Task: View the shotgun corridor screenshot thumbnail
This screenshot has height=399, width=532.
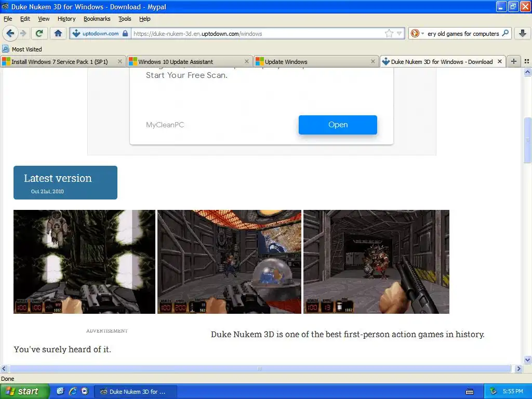Action: coord(376,262)
